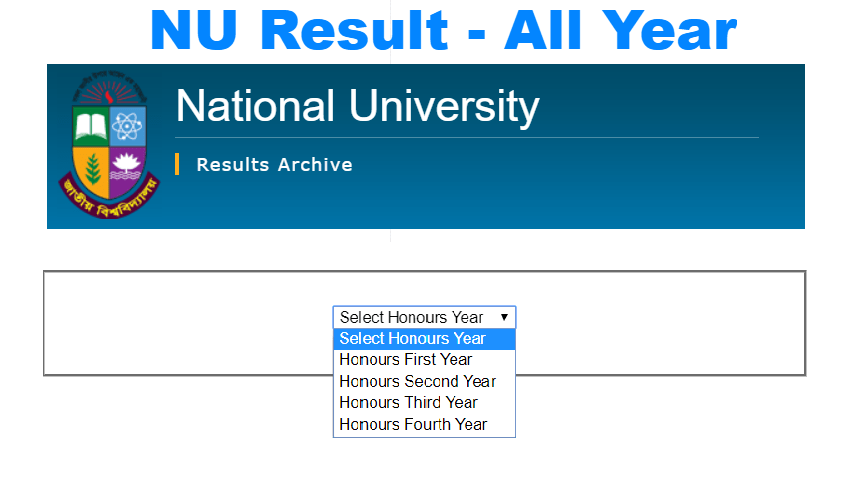The height and width of the screenshot is (482, 853).
Task: Open the Results Archive link
Action: click(x=274, y=165)
